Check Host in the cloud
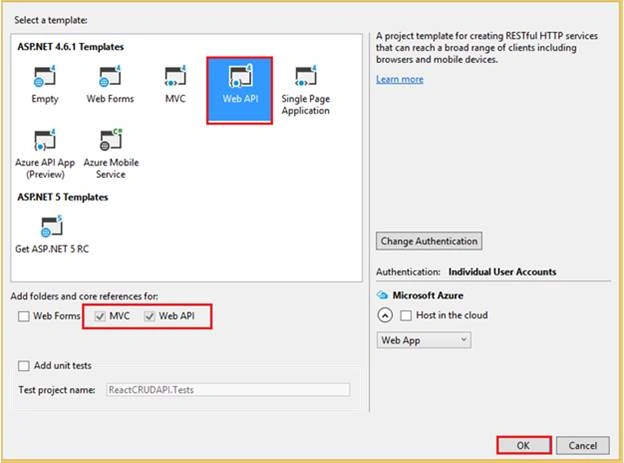Screen dimensions: 624x463 406,316
